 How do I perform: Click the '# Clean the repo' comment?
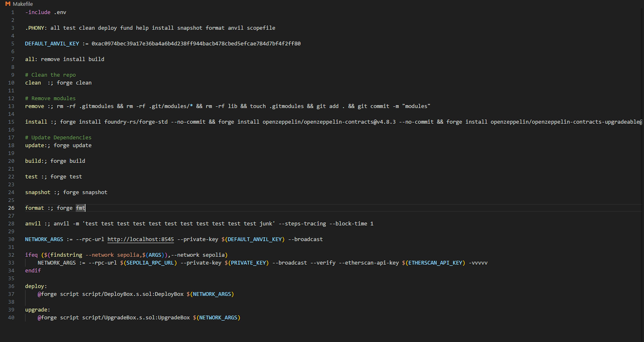50,75
